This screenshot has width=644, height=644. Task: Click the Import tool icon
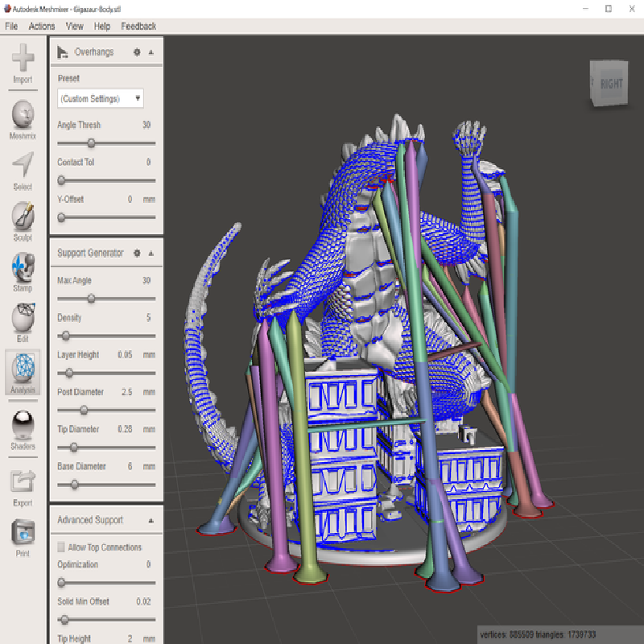(23, 58)
